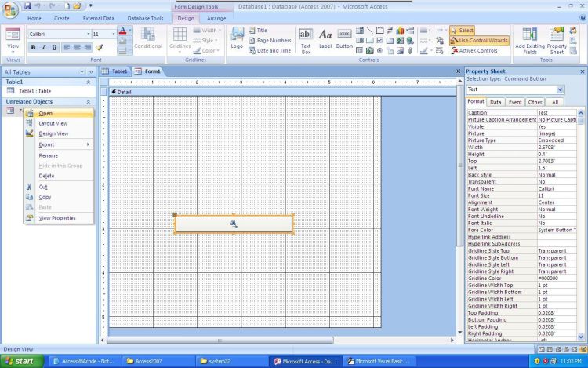Open the font size dropdown

114,35
